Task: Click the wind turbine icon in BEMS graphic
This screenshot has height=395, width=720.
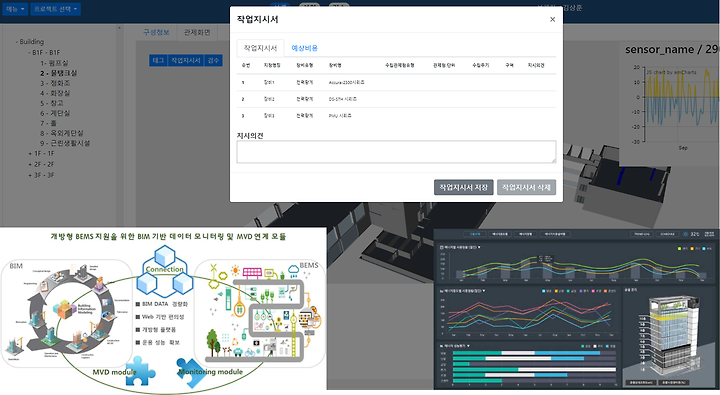Action: 214,271
